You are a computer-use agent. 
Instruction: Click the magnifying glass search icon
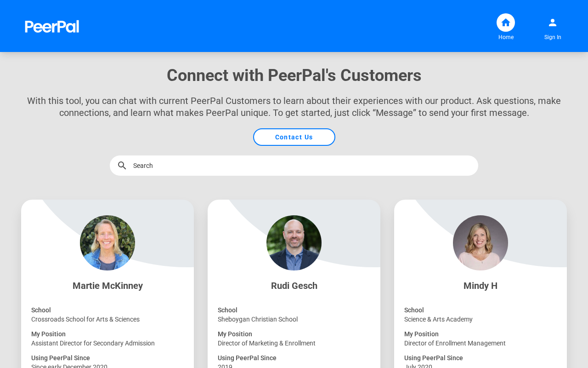tap(122, 166)
